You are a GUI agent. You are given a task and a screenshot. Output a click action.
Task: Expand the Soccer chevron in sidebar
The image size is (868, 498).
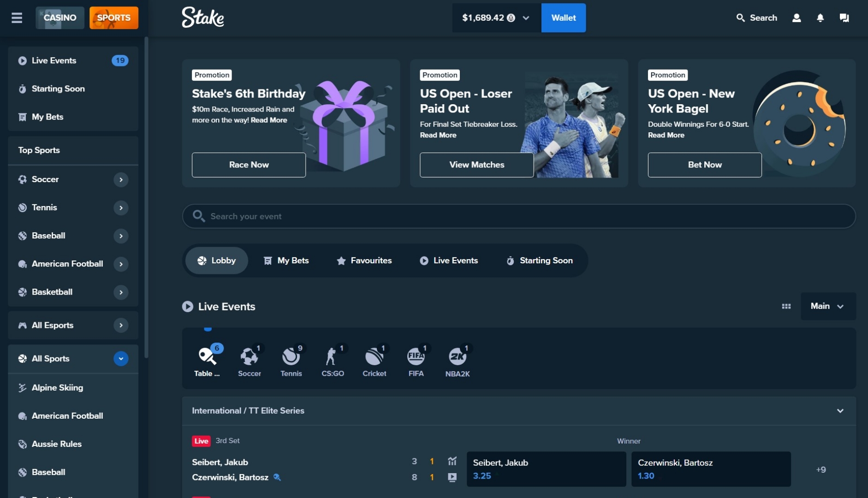point(121,179)
